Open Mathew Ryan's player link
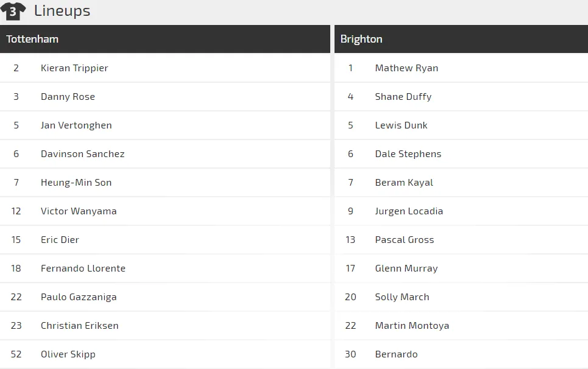The image size is (588, 369). pyautogui.click(x=406, y=68)
